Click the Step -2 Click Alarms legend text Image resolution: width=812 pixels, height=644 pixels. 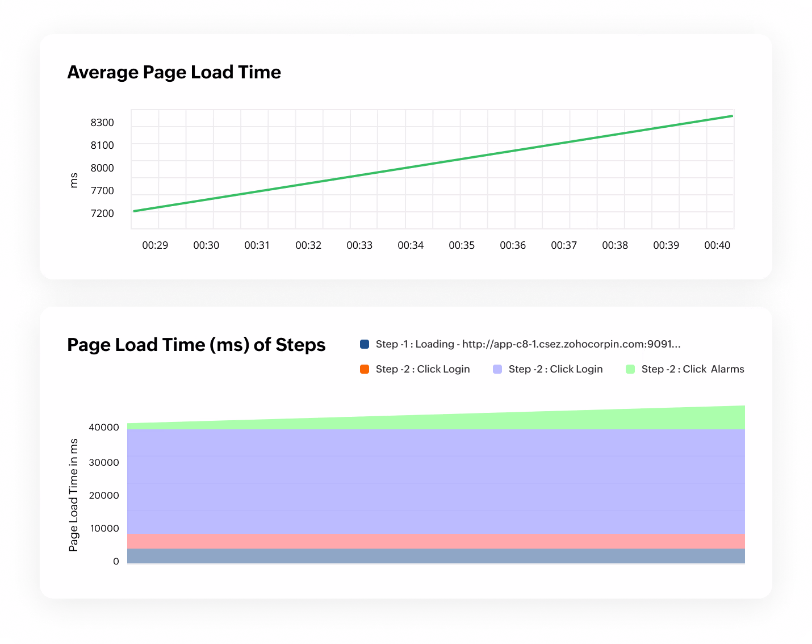click(692, 369)
